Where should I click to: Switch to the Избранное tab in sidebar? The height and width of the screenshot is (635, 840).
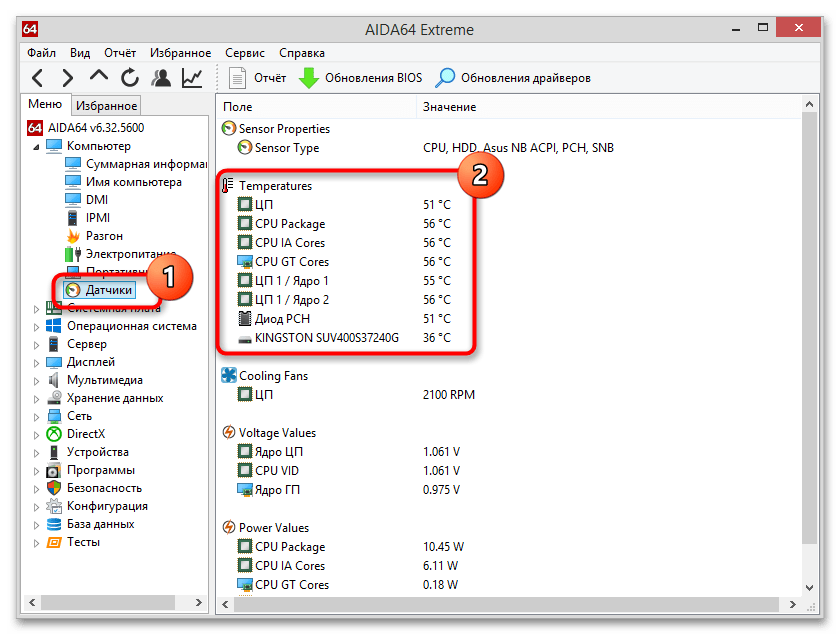click(x=107, y=106)
